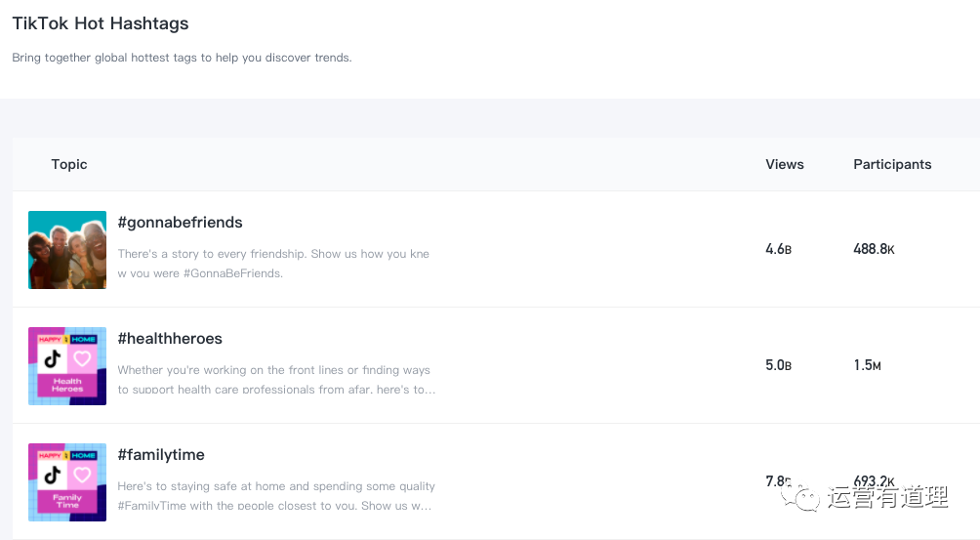The image size is (980, 540).
Task: Open the Family Time hashtag thumbnail
Action: tap(67, 482)
